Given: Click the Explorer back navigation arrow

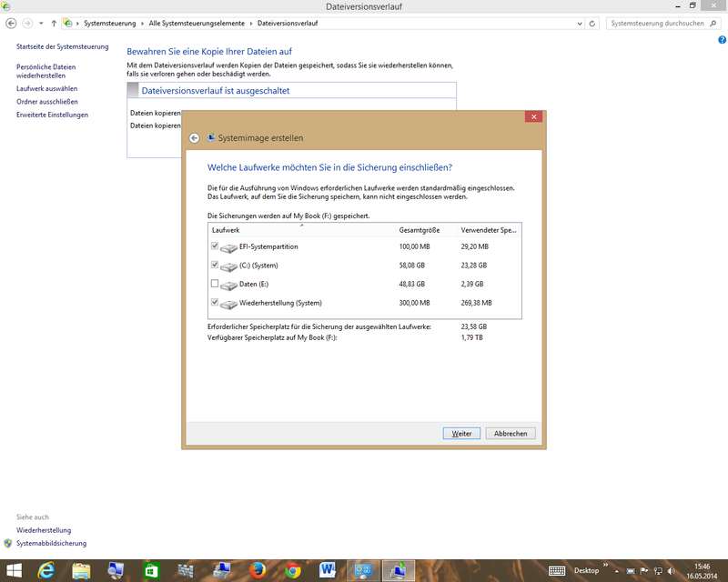Looking at the screenshot, I should tap(11, 24).
